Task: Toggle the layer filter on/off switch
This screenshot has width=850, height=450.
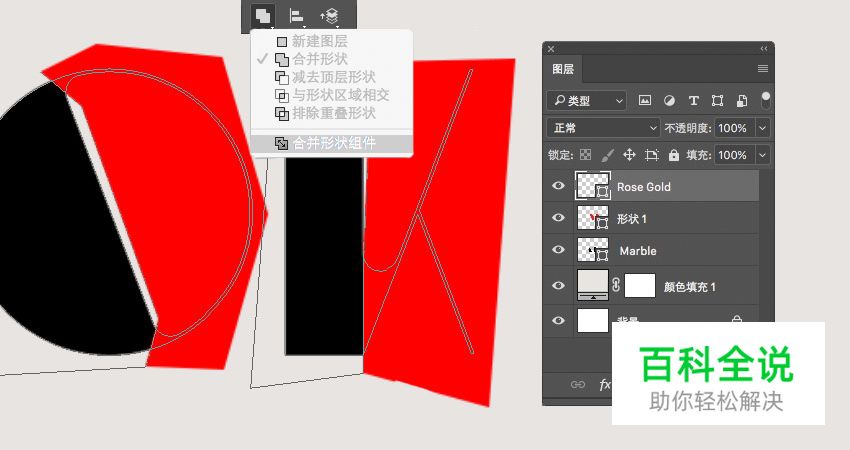Action: [x=766, y=100]
